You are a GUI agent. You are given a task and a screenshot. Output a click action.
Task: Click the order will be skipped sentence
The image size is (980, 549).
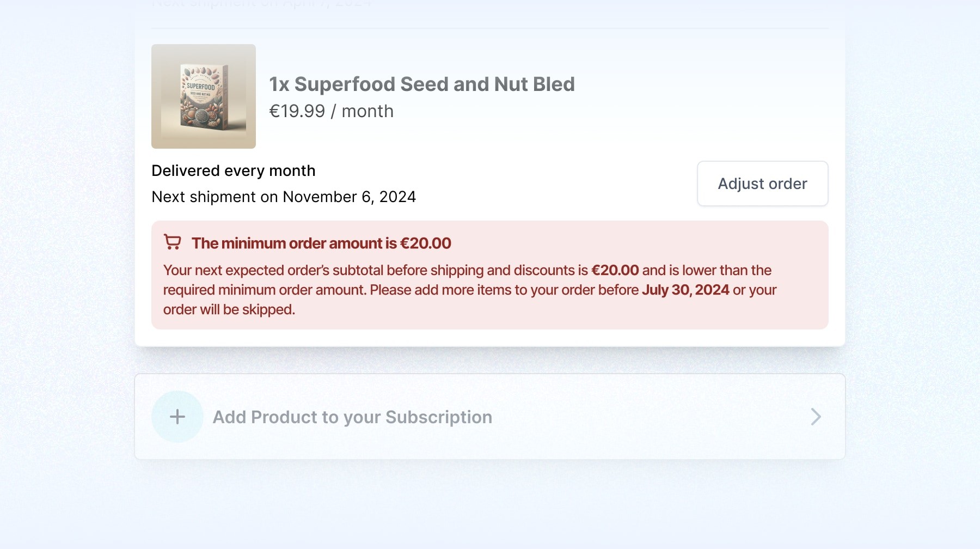click(229, 309)
